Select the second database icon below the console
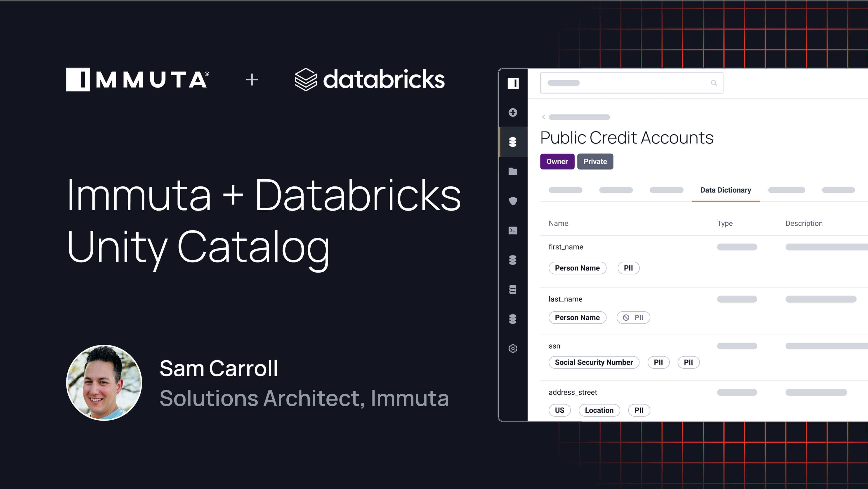The image size is (868, 489). click(513, 289)
